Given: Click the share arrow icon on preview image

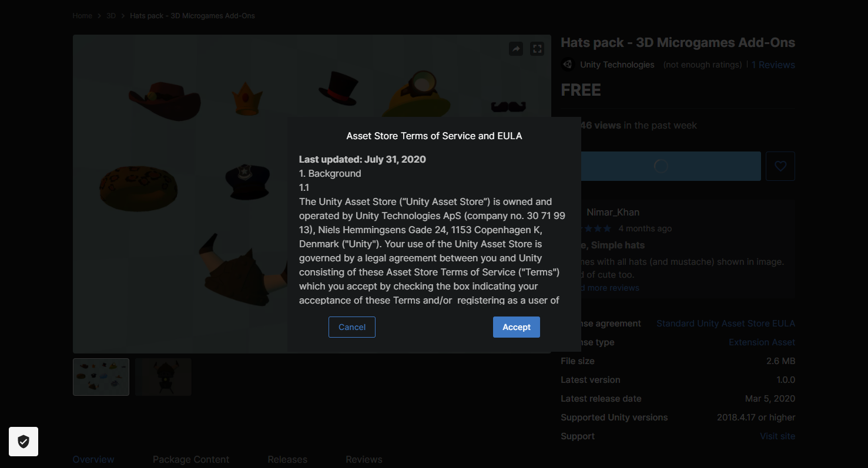Looking at the screenshot, I should pyautogui.click(x=516, y=49).
